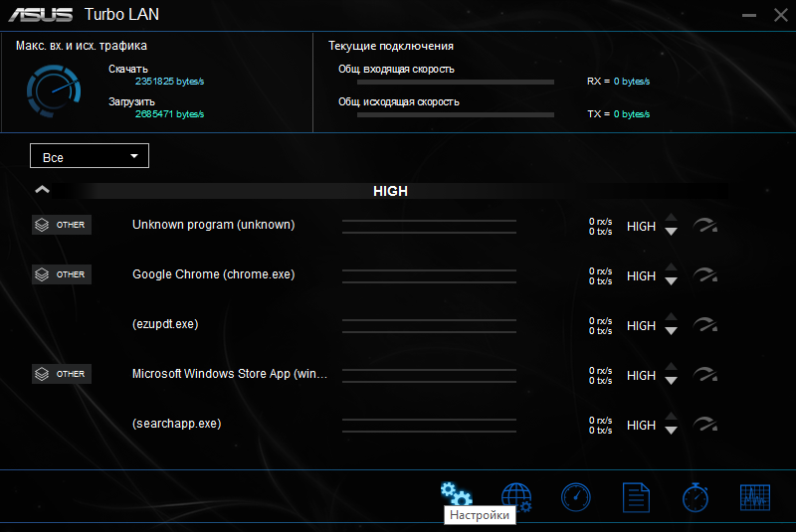
Task: Raise priority arrow for ezupdt.exe
Action: pyautogui.click(x=671, y=317)
